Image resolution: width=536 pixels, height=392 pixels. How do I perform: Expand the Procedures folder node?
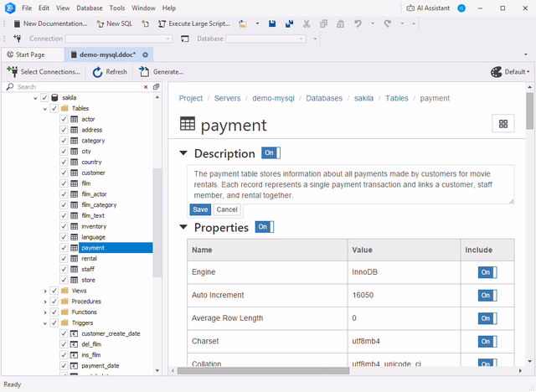click(44, 302)
